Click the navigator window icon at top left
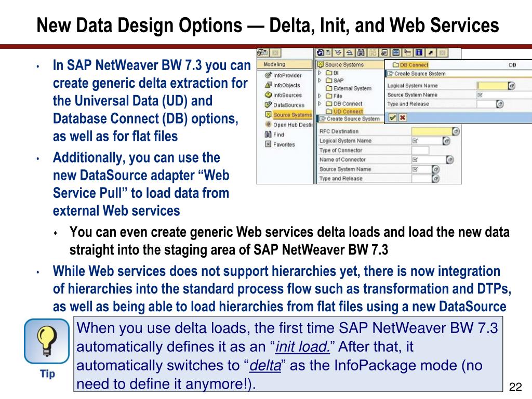 click(263, 52)
